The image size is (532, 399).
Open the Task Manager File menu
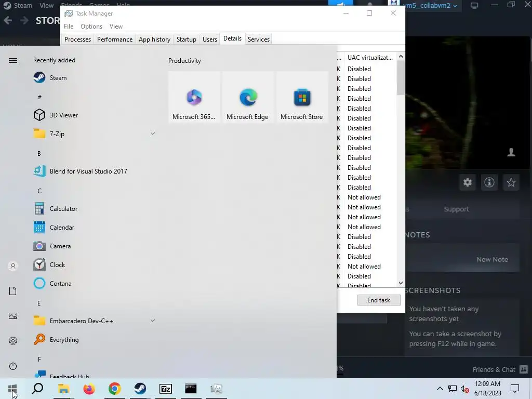[69, 26]
